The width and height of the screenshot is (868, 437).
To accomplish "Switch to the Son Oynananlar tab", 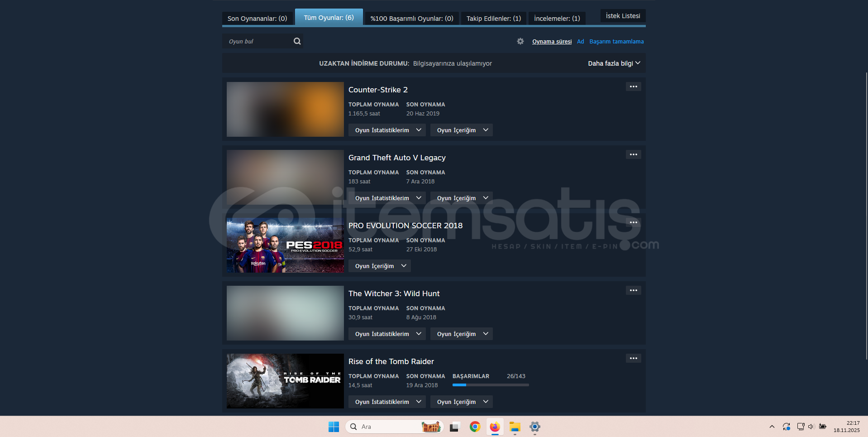I will pyautogui.click(x=258, y=19).
